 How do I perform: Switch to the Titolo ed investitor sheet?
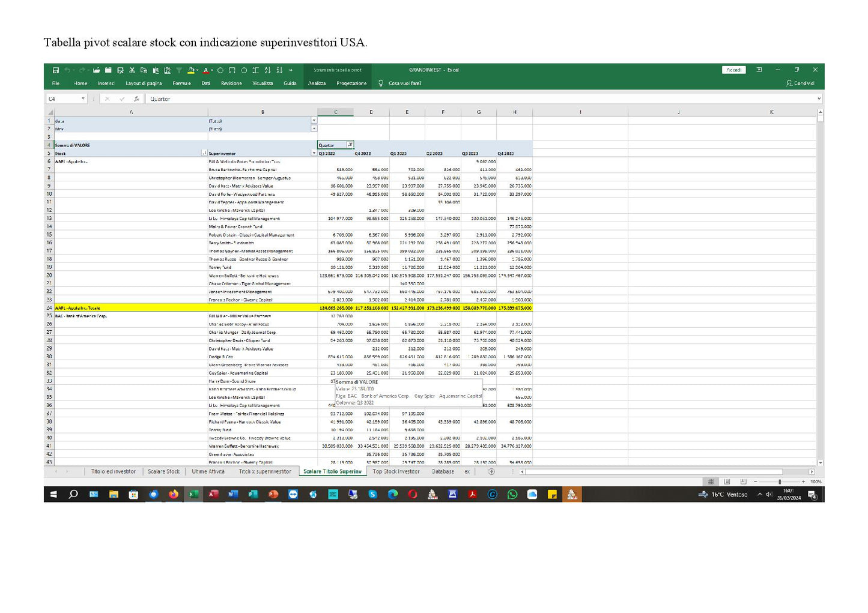pos(114,472)
